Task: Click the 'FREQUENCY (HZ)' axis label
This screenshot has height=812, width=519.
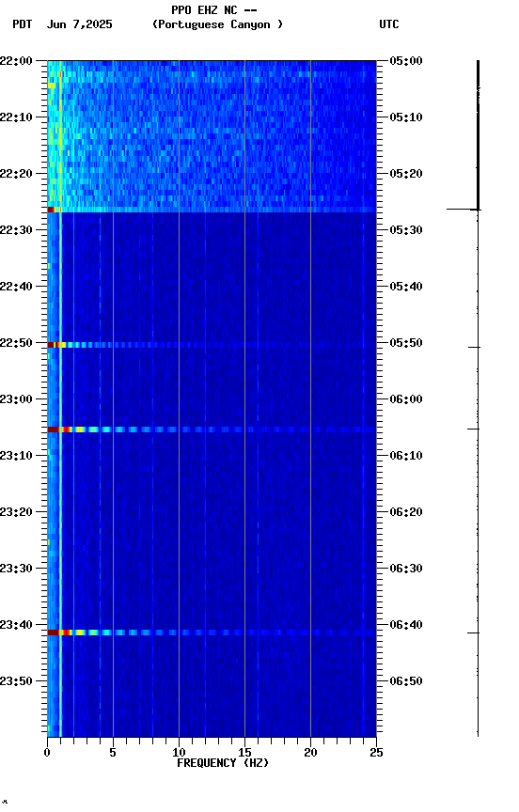Action: pos(223,763)
